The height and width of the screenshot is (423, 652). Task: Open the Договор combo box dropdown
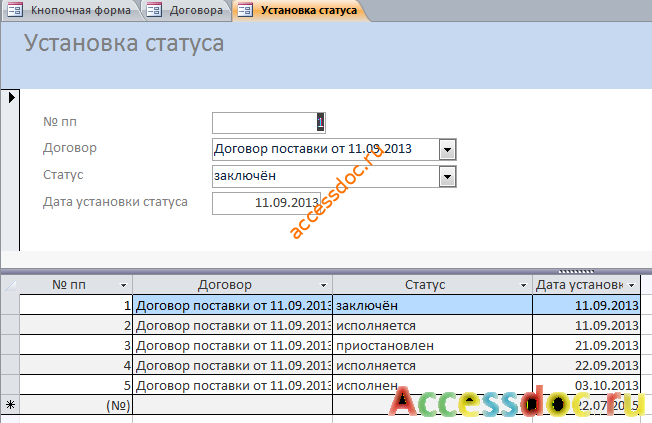447,150
